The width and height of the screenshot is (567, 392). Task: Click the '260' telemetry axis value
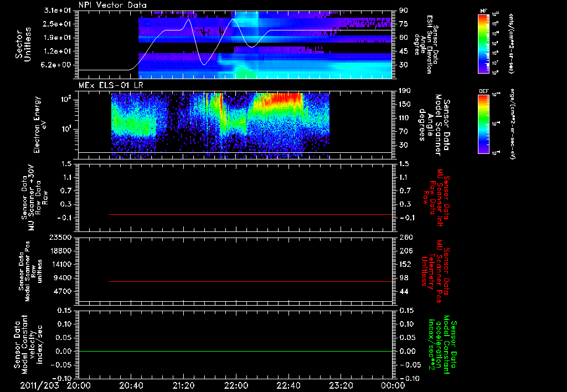pos(406,238)
